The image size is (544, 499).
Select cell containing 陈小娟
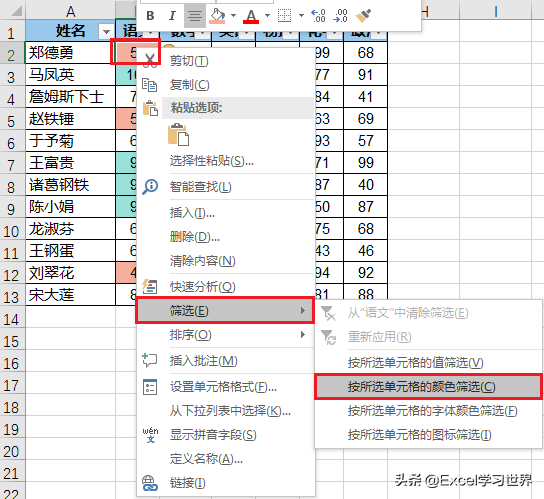point(70,207)
